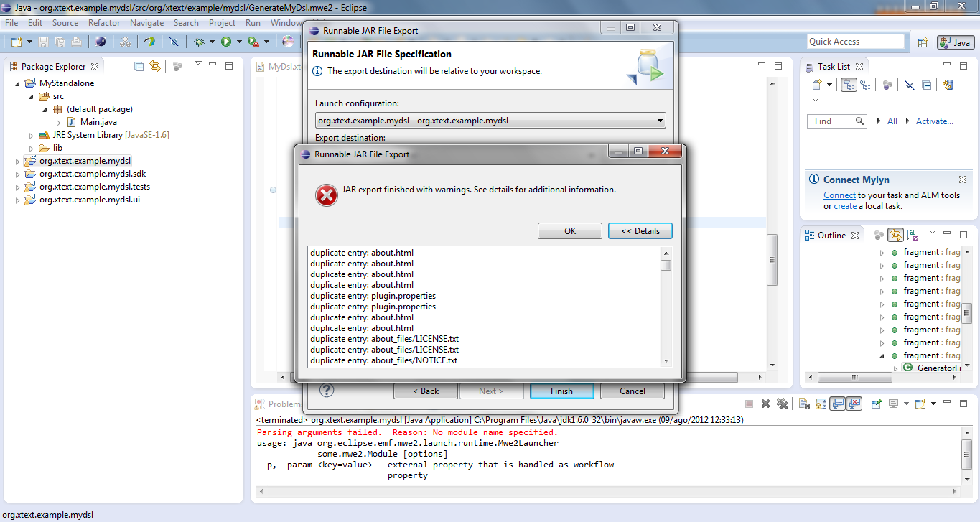Screen dimensions: 980x522
Task: Click the Print icon in Eclipse toolbar
Action: pos(76,42)
